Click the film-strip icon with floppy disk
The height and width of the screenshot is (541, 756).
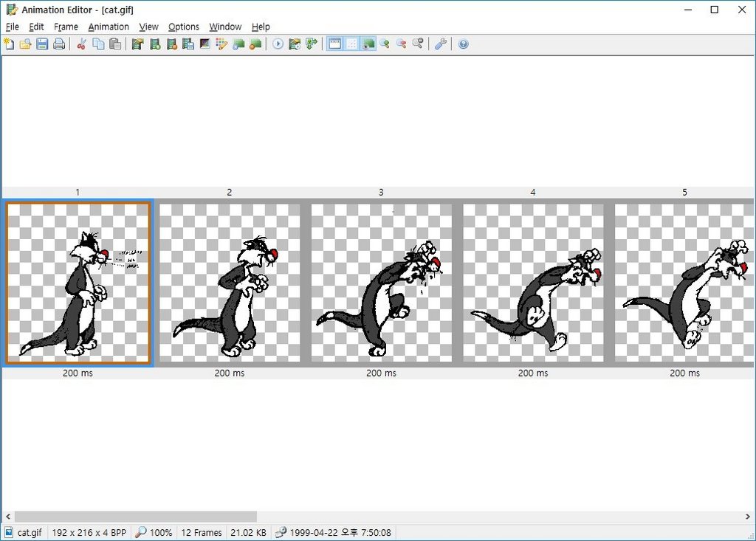click(188, 44)
